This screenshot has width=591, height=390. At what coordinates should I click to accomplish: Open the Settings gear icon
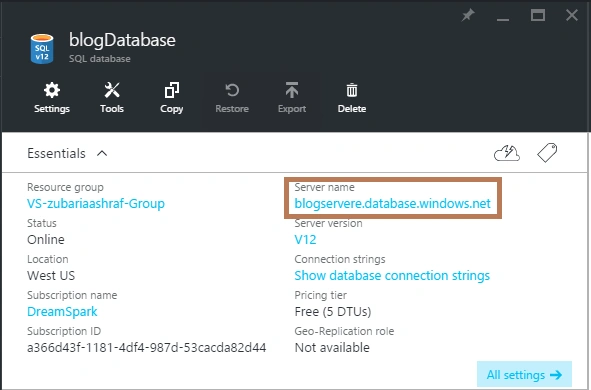[52, 90]
